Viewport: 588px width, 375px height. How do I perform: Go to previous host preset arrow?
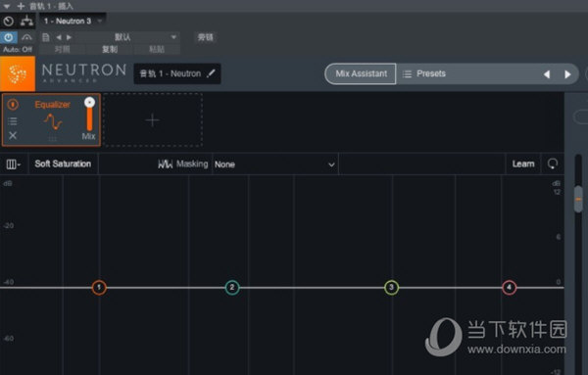(x=59, y=37)
